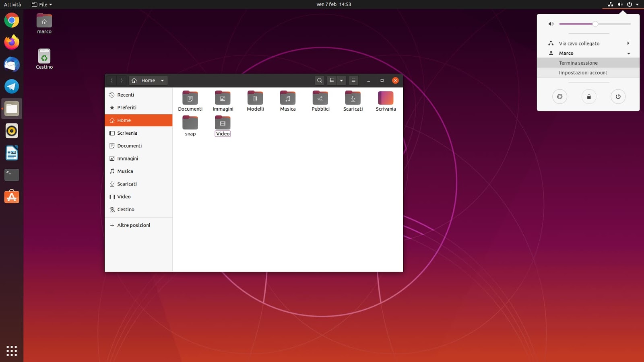Go to Scaricati in the sidebar
644x362 pixels.
138,184
